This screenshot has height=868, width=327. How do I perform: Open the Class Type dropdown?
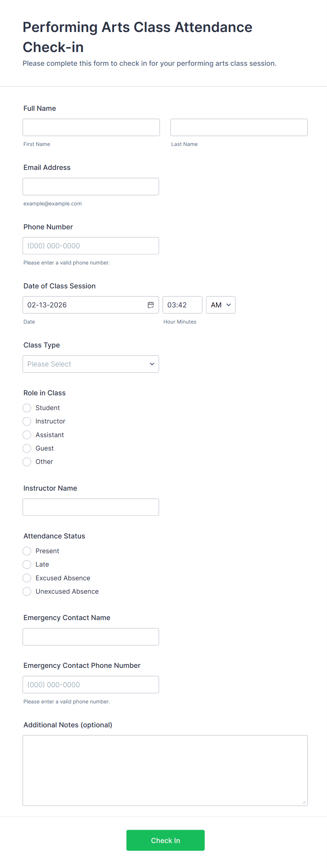click(x=91, y=364)
